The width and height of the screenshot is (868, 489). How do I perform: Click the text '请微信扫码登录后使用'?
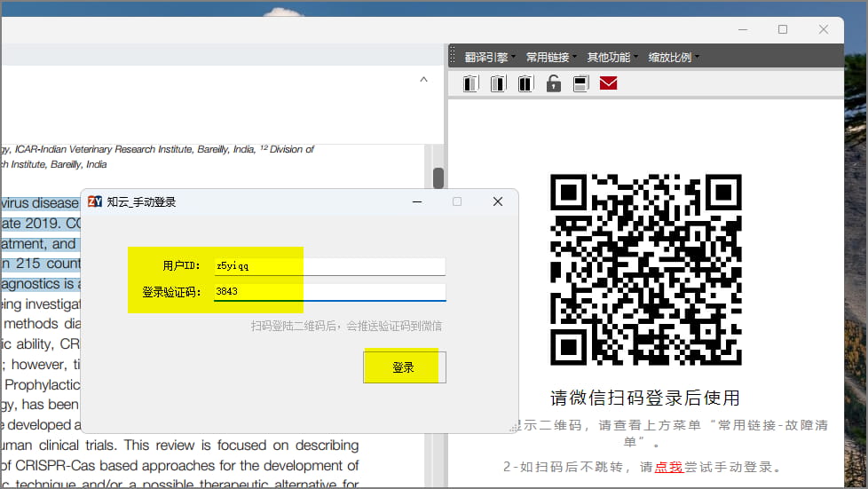point(645,398)
